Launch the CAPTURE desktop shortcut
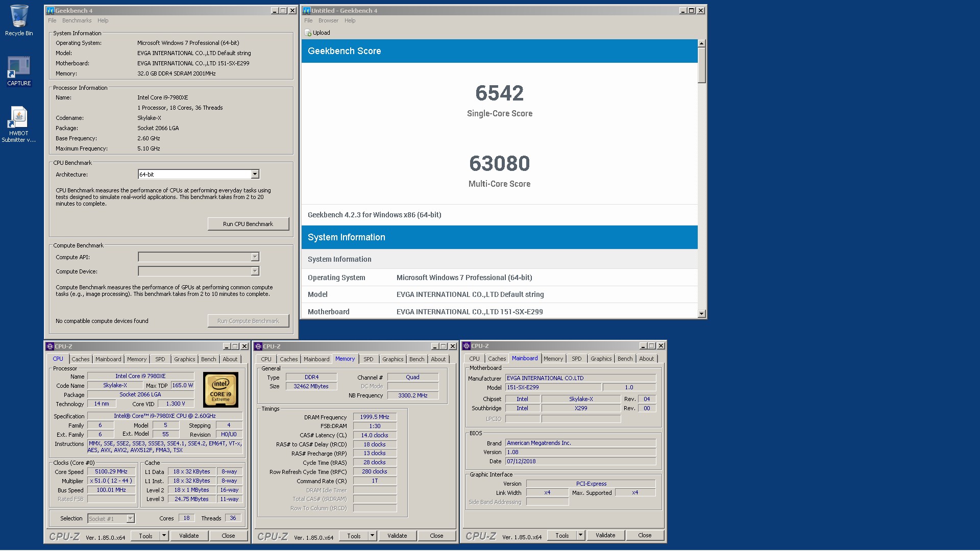 pyautogui.click(x=19, y=71)
